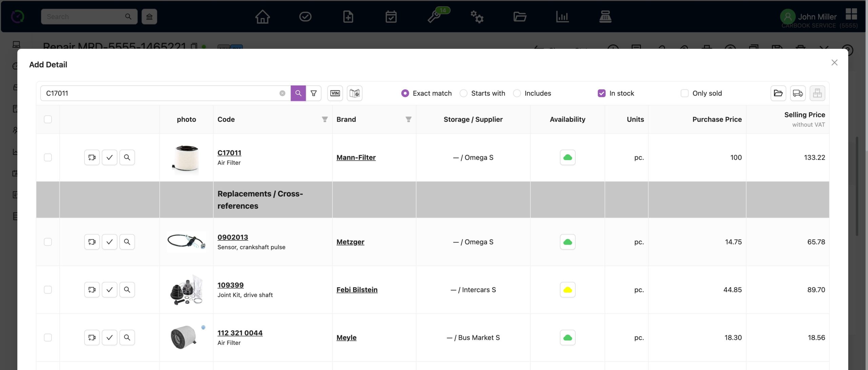This screenshot has height=370, width=868.
Task: Click magnifier in 109399 row
Action: [x=127, y=290]
